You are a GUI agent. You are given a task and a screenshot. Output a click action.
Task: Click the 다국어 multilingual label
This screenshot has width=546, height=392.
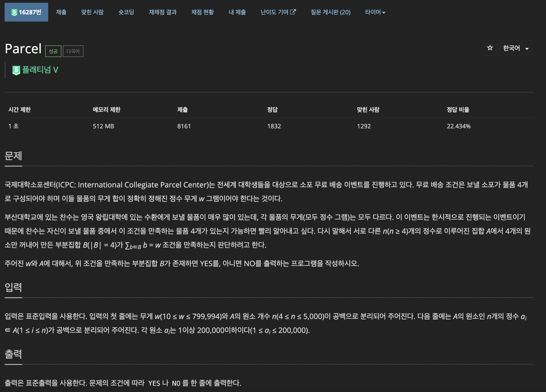coord(73,51)
